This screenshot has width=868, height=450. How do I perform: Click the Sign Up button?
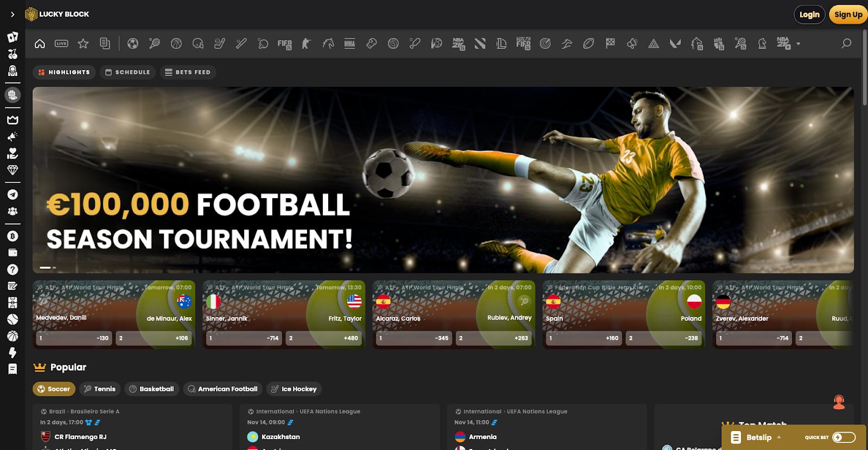848,15
